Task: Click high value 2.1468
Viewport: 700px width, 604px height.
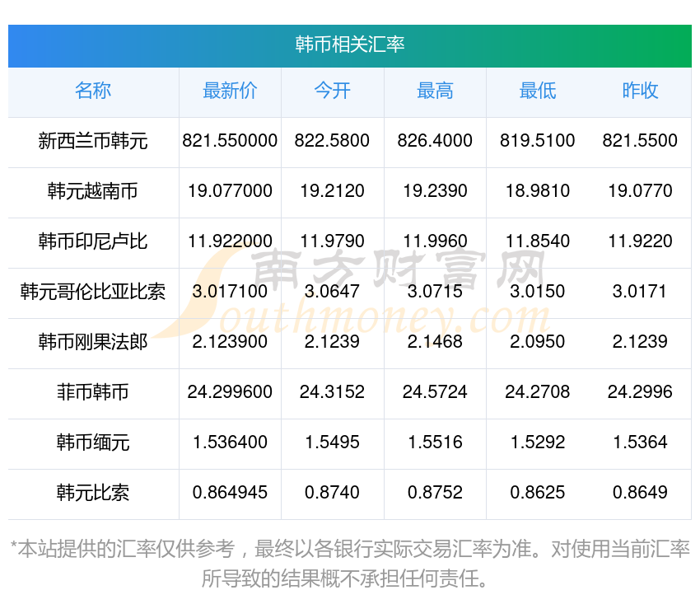Action: [435, 342]
